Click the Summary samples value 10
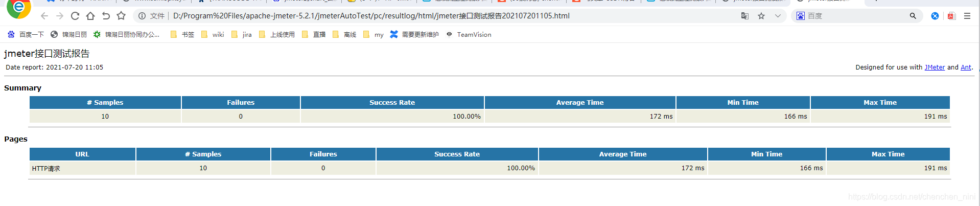The image size is (980, 206). point(105,117)
